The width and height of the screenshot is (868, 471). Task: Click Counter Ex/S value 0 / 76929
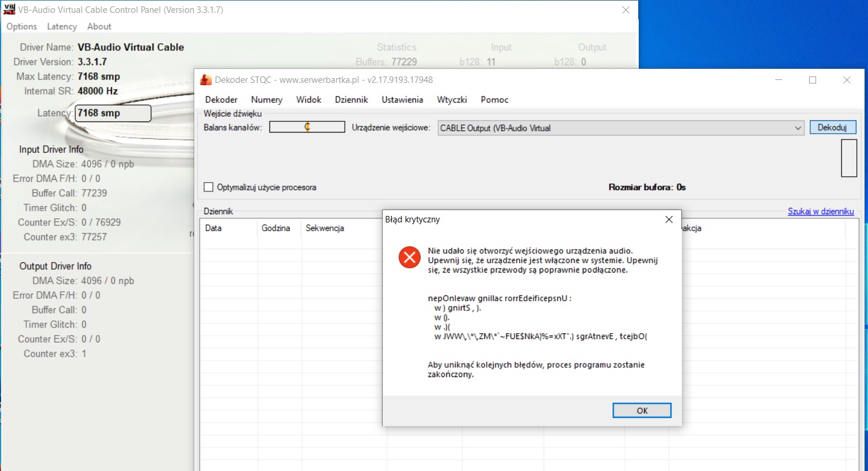point(101,222)
